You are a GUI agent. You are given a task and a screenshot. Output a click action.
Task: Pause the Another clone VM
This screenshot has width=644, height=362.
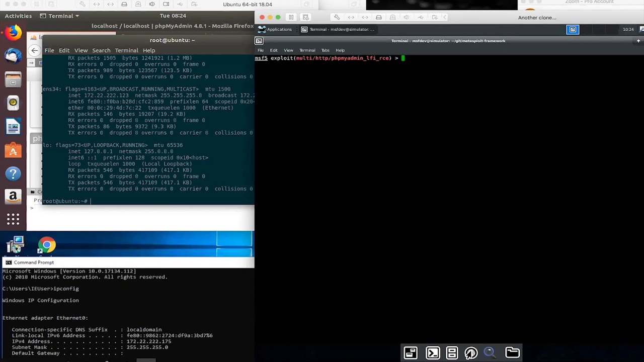click(x=291, y=17)
